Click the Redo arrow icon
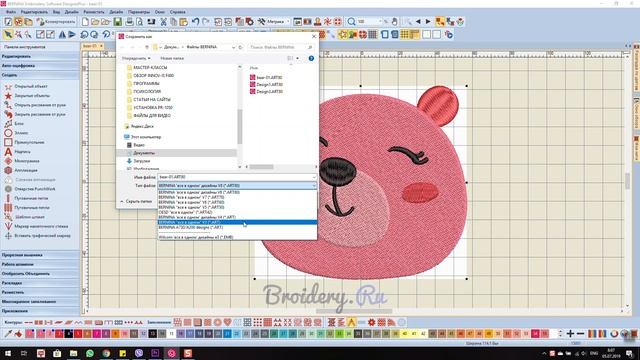This screenshot has height=360, width=640. point(206,22)
